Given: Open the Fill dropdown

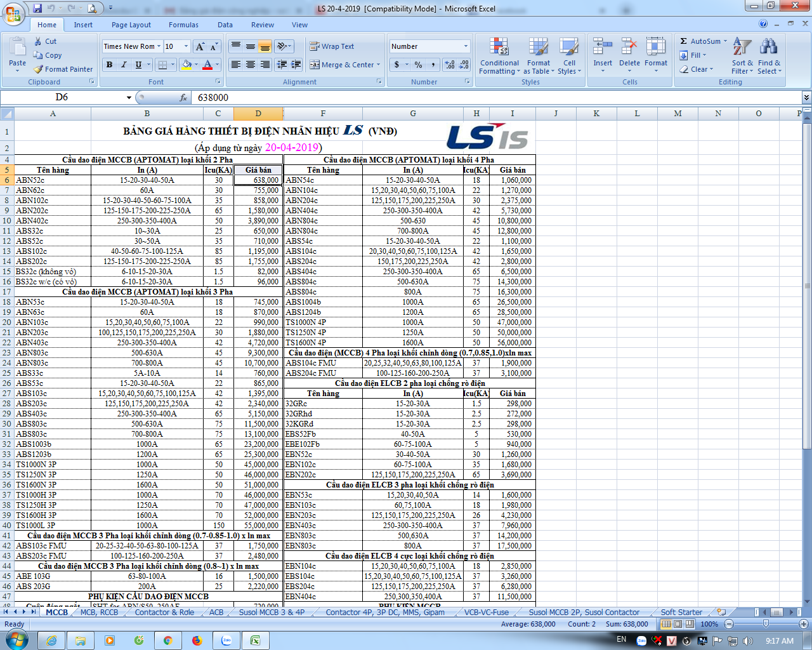Looking at the screenshot, I should (x=693, y=55).
